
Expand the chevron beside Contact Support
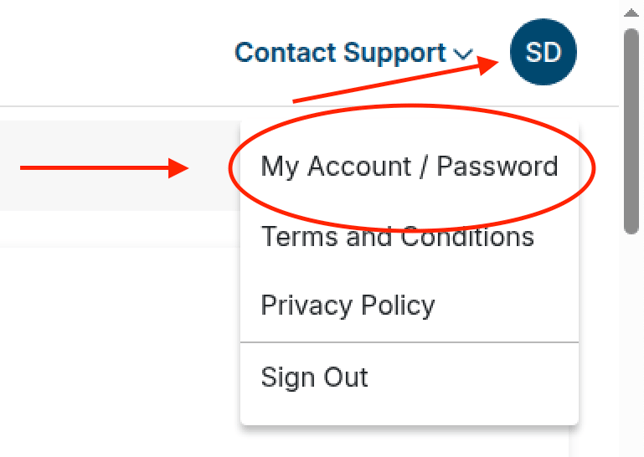pos(462,54)
